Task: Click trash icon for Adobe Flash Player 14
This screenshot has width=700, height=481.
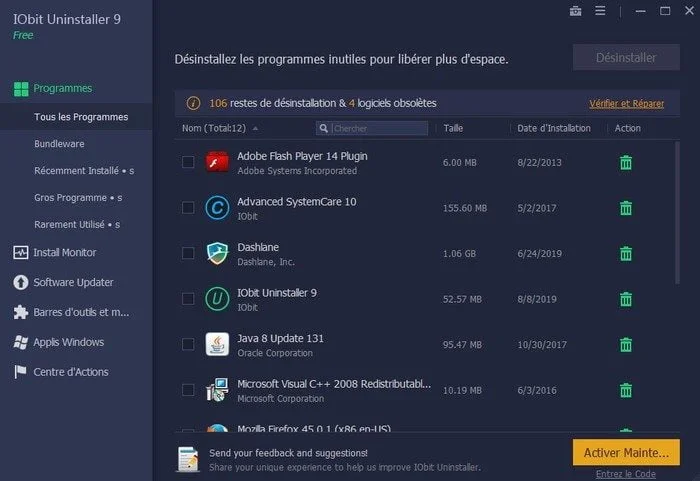Action: tap(626, 163)
